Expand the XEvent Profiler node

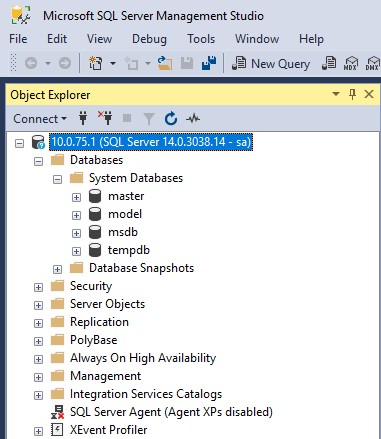pyautogui.click(x=39, y=432)
